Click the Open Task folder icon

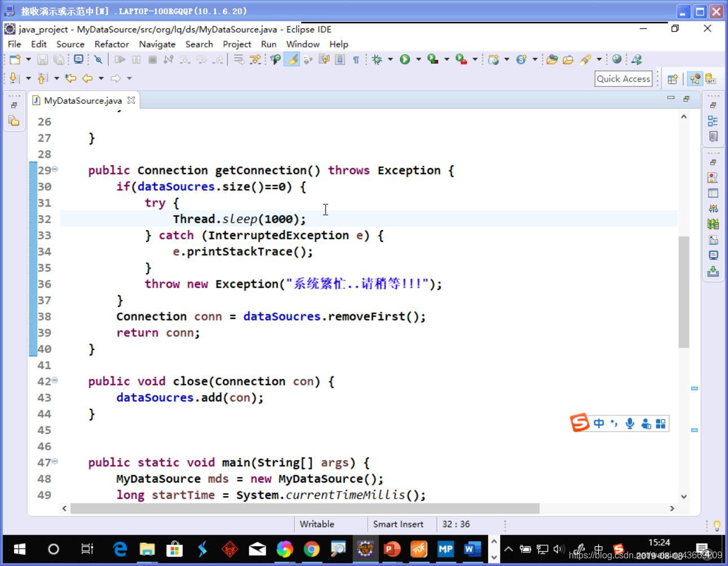coord(568,59)
